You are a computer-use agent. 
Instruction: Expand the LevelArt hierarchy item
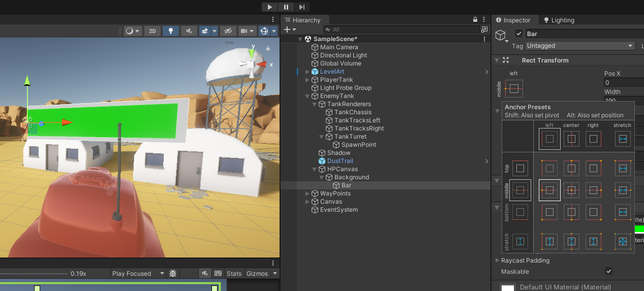(x=307, y=72)
